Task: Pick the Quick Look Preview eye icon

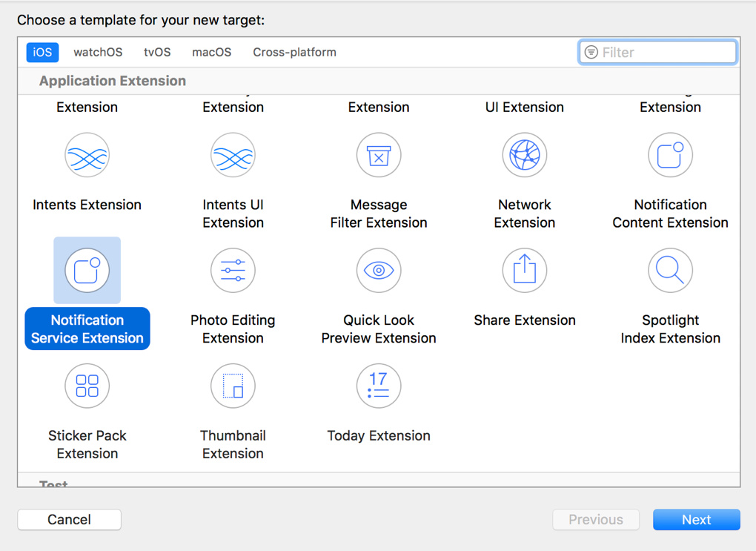Action: tap(379, 271)
